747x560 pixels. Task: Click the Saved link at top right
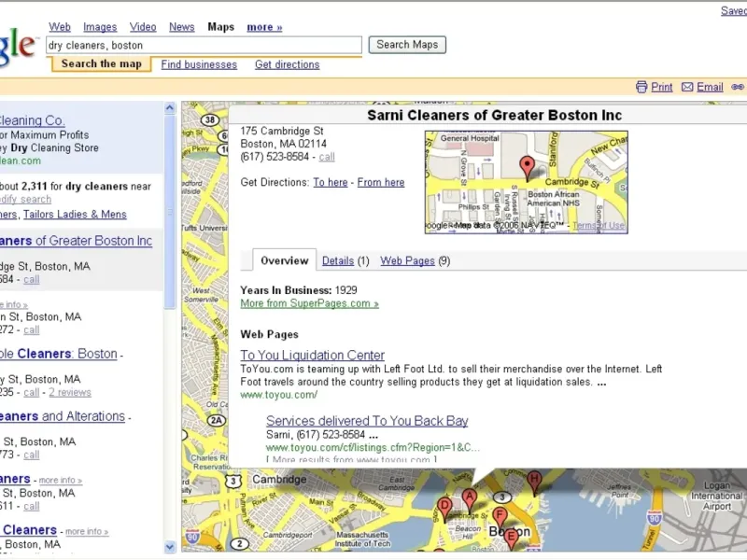[734, 10]
